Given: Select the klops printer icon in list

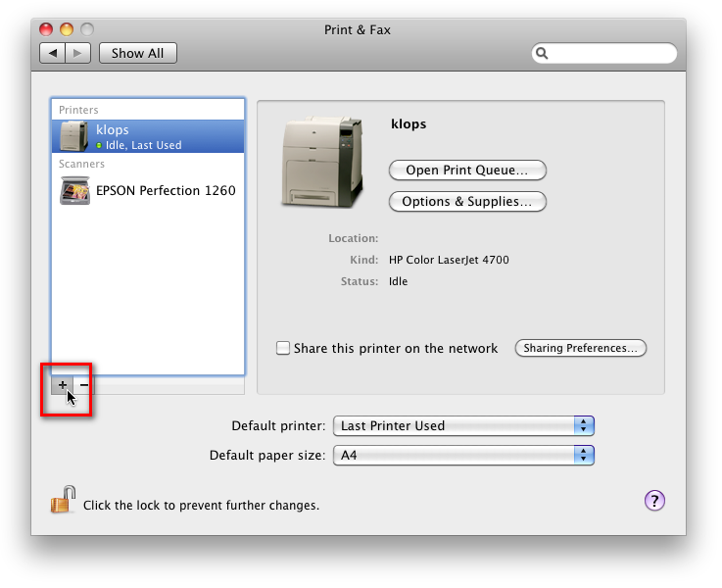Looking at the screenshot, I should (73, 136).
